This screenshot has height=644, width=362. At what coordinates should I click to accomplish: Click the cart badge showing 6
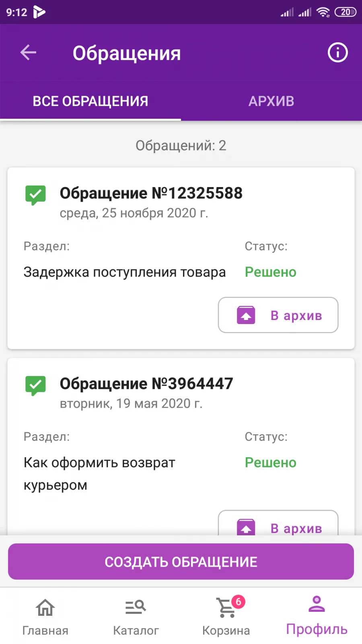238,602
